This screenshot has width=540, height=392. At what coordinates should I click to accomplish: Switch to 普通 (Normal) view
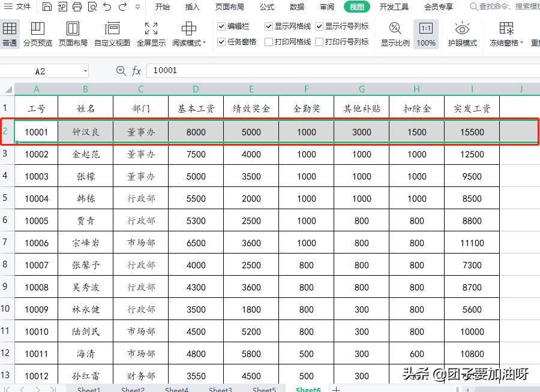10,34
